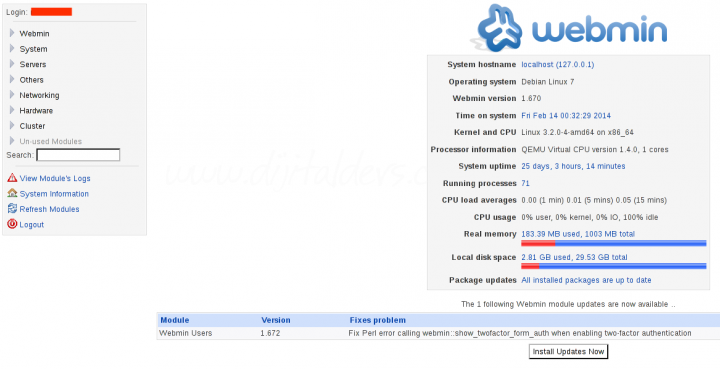The width and height of the screenshot is (720, 369).
Task: Click the Refresh Modules icon
Action: coord(12,209)
